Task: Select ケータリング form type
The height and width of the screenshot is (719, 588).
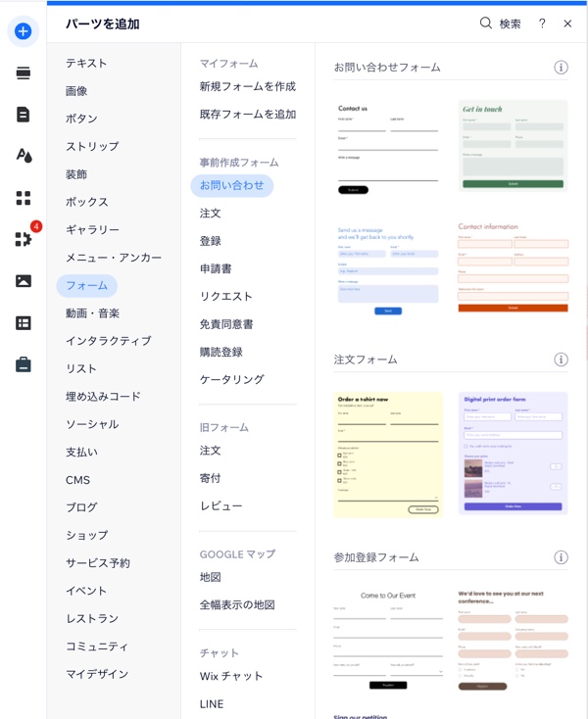Action: [232, 380]
